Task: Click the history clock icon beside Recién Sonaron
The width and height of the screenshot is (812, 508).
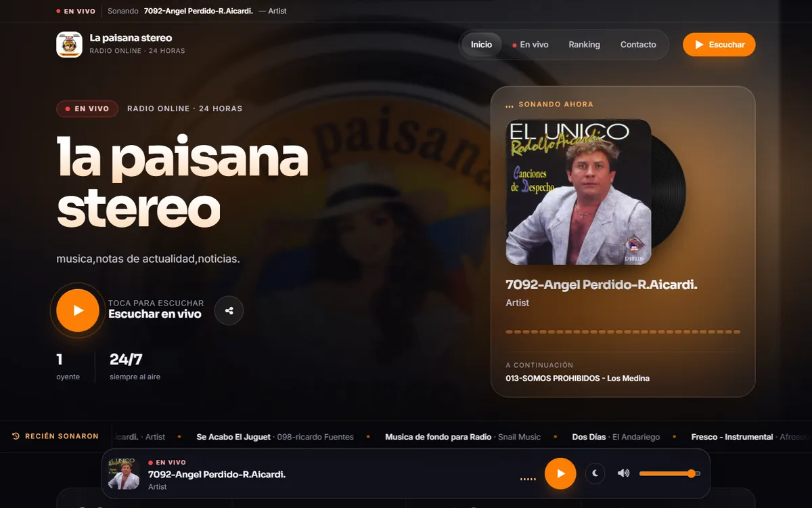Action: pos(16,436)
